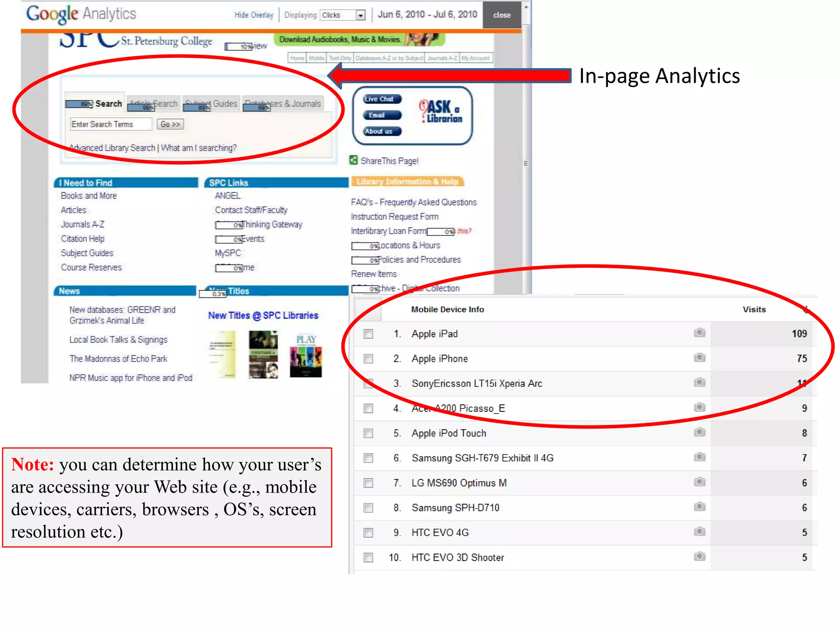The image size is (840, 630).
Task: Click camera icon for HTC EVO 3D Shooter
Action: point(700,557)
